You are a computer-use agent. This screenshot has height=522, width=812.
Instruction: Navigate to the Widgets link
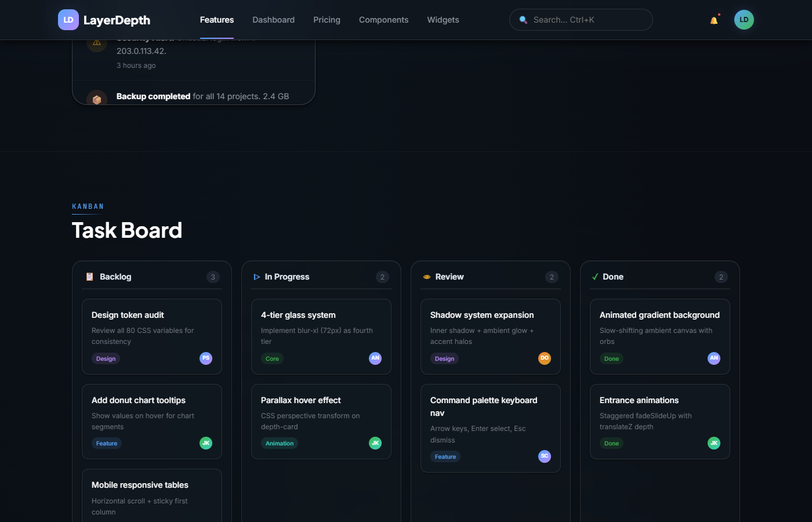click(443, 20)
